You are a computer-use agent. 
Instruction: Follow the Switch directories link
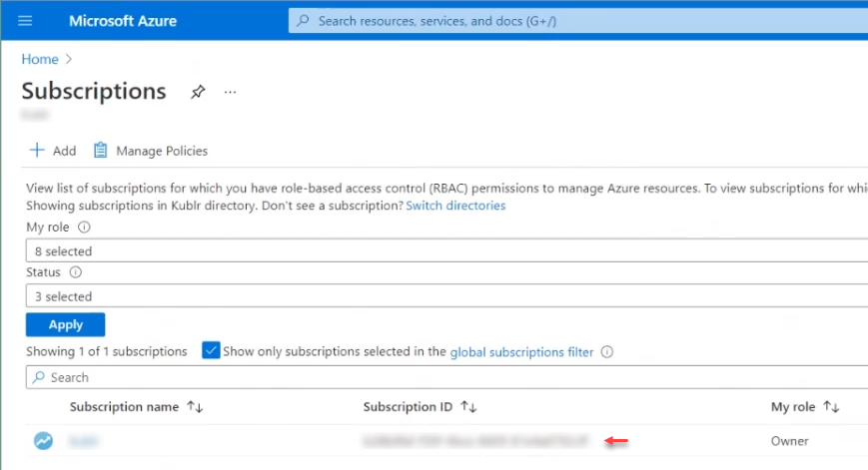pos(455,206)
